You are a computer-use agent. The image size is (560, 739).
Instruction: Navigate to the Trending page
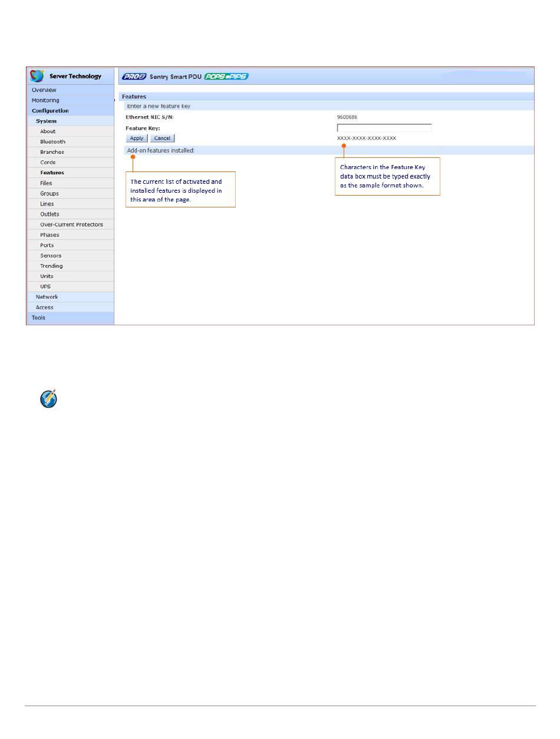(x=51, y=266)
